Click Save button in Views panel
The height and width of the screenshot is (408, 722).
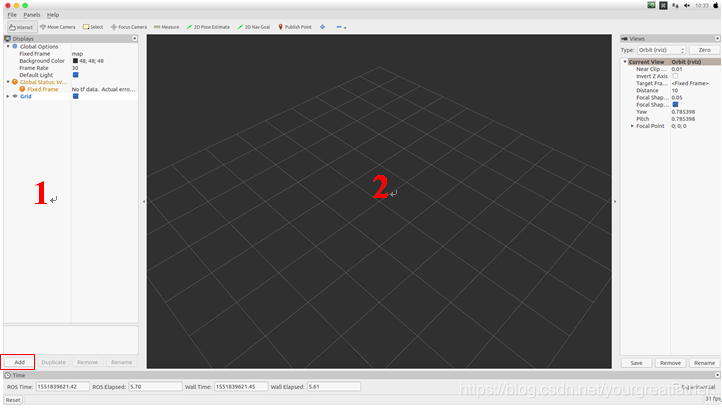[636, 363]
